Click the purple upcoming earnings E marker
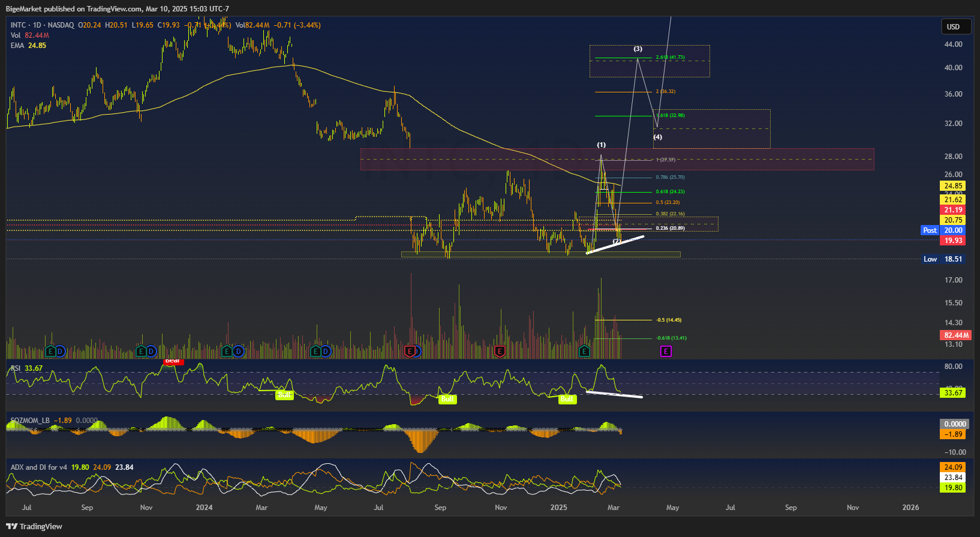Image resolution: width=980 pixels, height=537 pixels. 666,351
